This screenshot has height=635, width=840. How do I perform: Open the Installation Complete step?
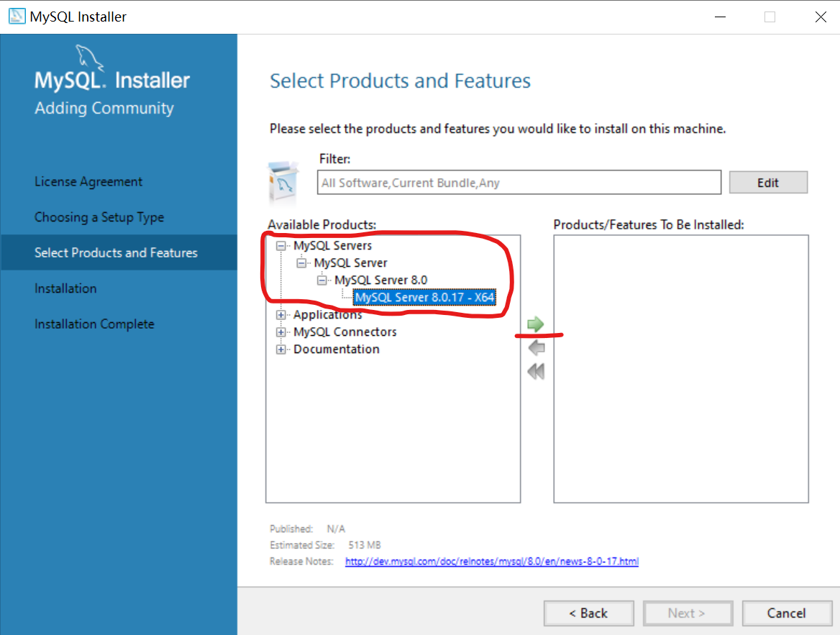click(x=94, y=324)
